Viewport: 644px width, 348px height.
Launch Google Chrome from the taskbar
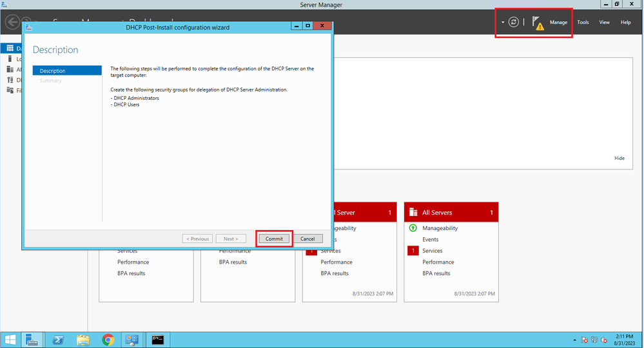coord(108,339)
